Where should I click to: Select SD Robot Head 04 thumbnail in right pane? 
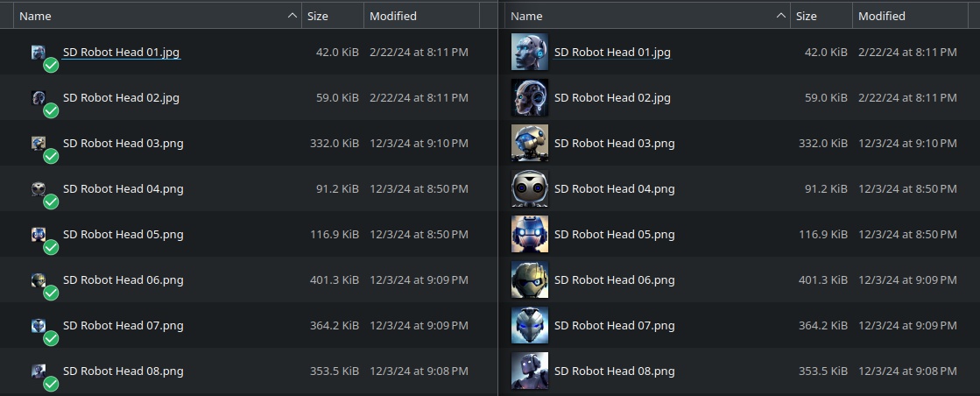(529, 188)
